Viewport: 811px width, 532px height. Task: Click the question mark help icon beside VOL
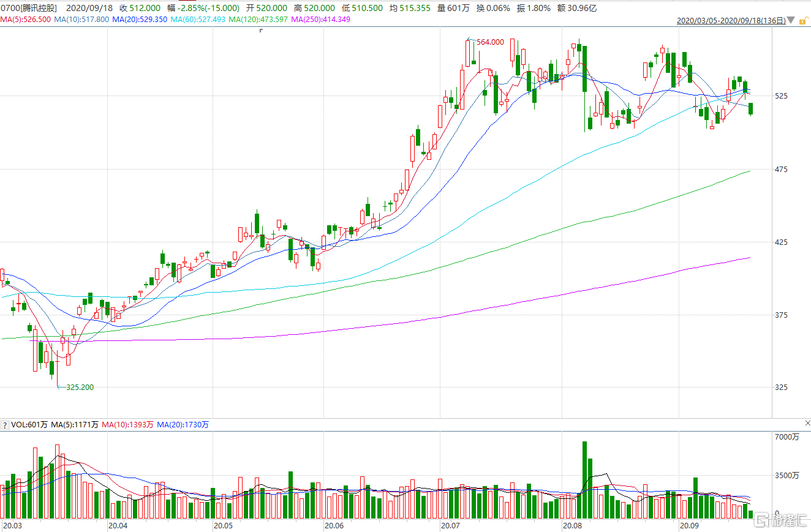tap(4, 424)
